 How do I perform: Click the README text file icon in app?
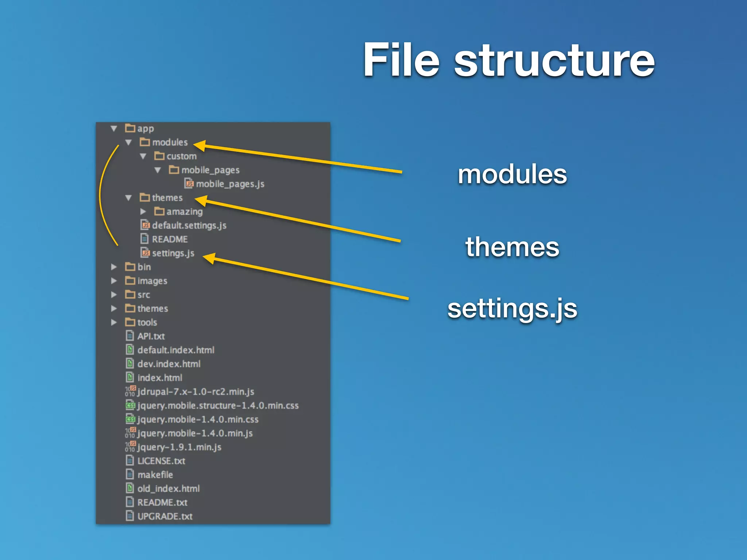point(144,238)
